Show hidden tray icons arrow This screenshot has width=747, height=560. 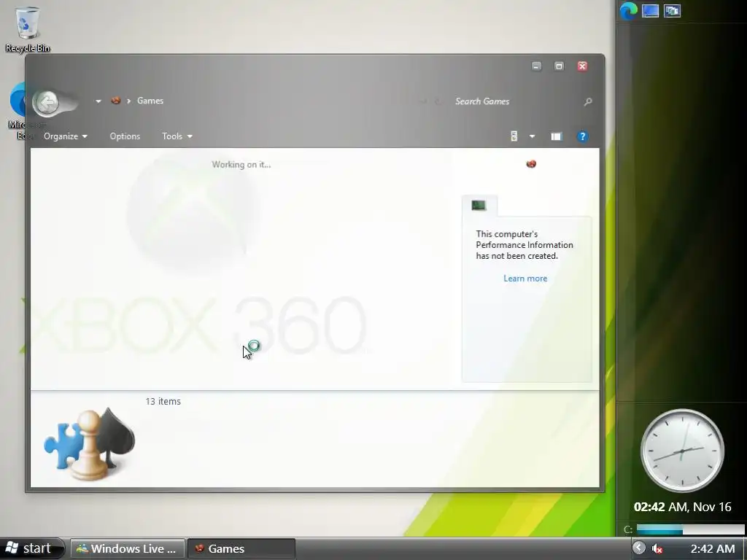click(639, 548)
